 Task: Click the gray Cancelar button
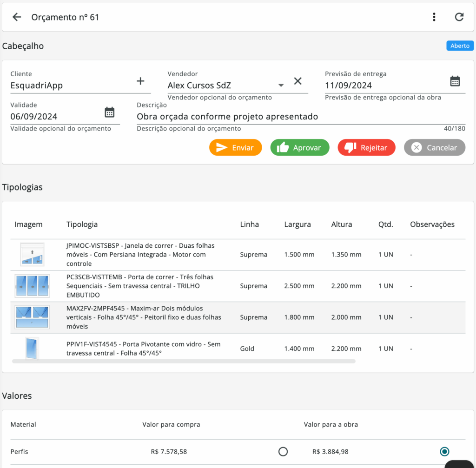point(434,147)
